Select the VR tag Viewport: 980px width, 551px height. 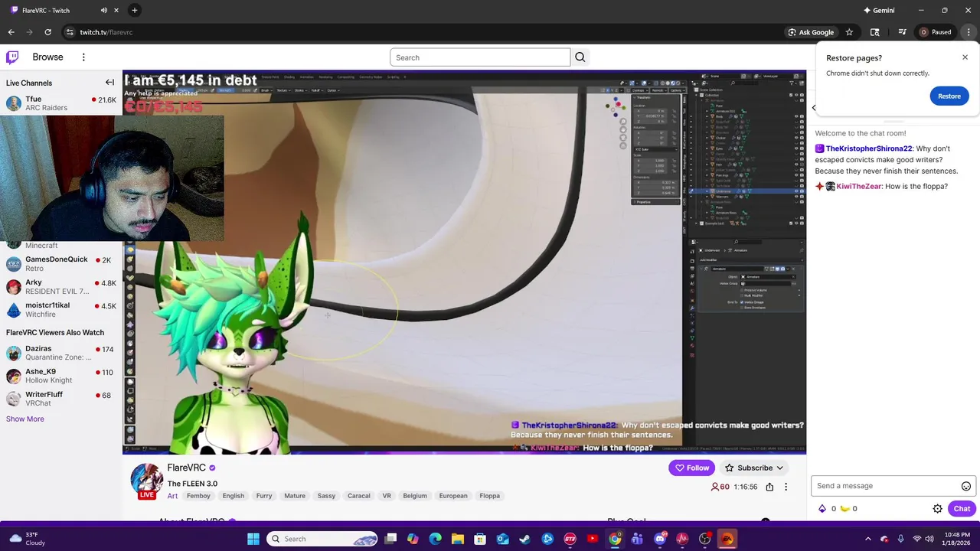387,496
